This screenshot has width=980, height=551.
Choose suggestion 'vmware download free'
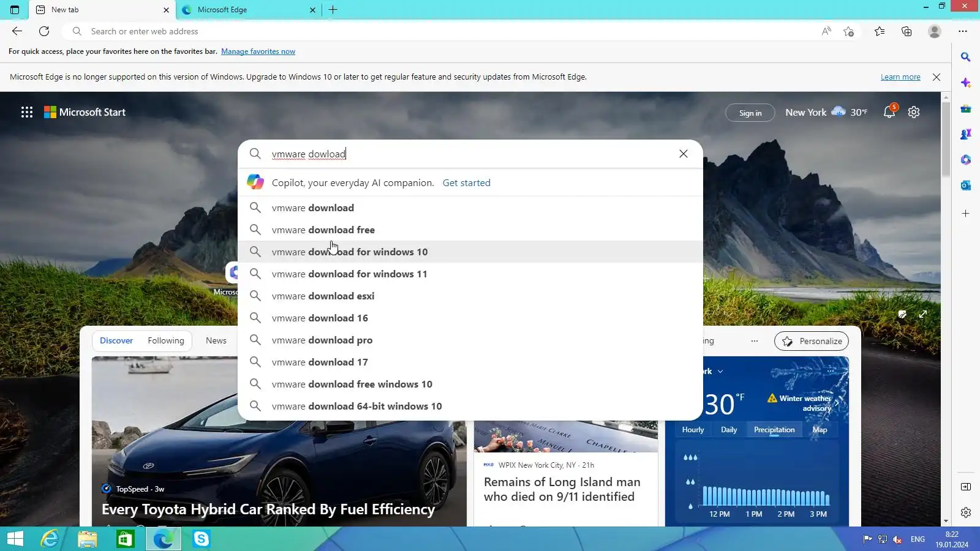470,230
